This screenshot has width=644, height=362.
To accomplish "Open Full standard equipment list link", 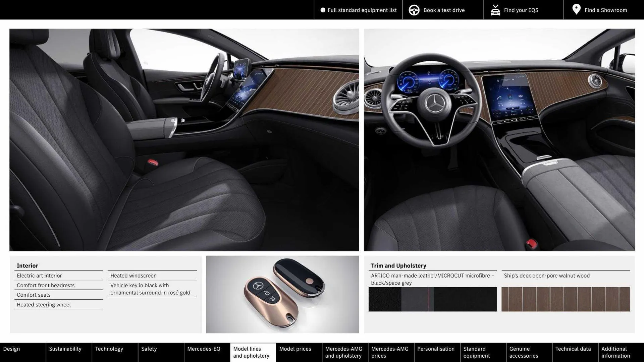I will 362,10.
